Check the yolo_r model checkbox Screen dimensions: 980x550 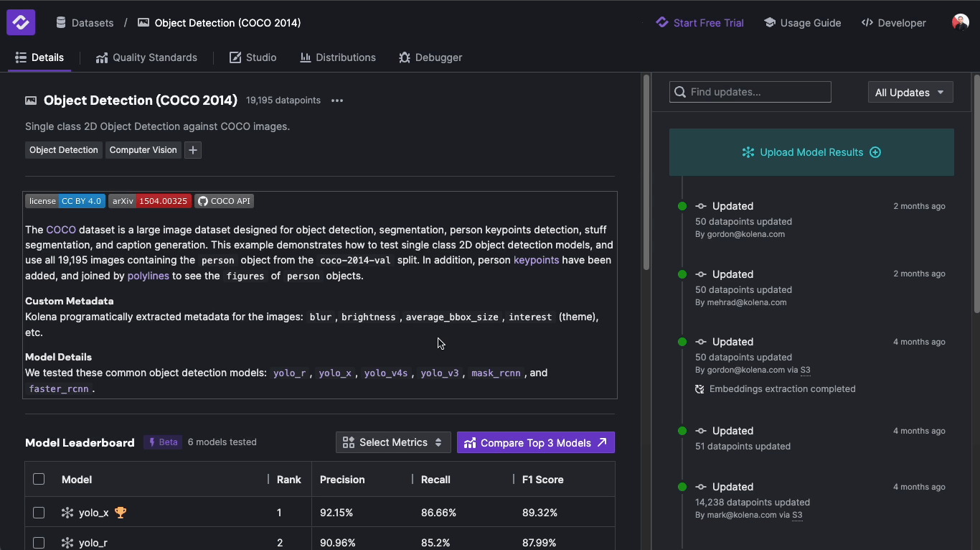(39, 543)
